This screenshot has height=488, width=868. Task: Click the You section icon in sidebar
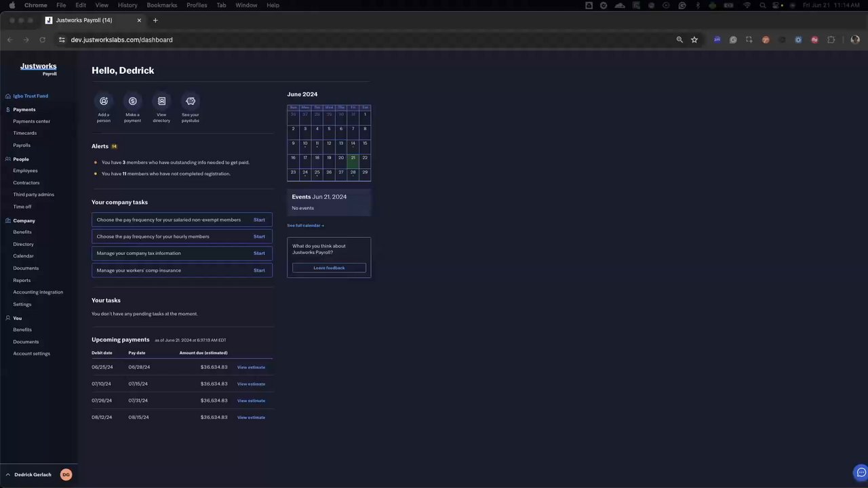coord(8,318)
